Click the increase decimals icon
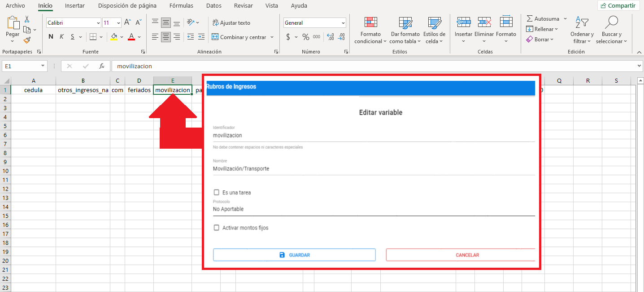The width and height of the screenshot is (644, 292). (331, 37)
